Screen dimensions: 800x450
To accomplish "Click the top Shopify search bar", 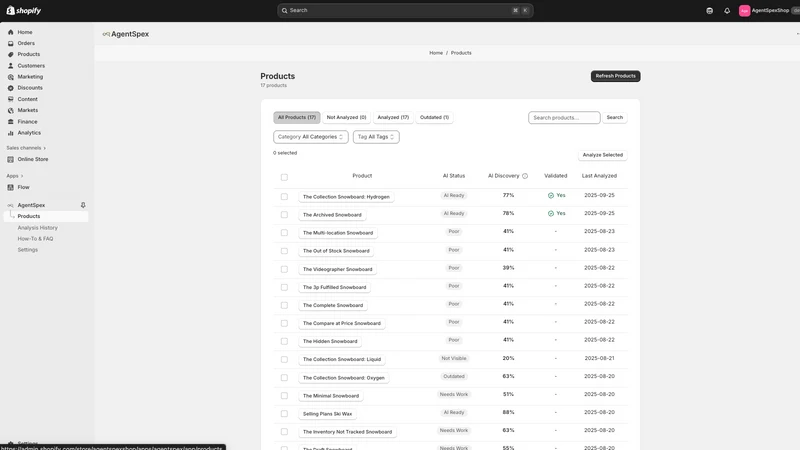I will (x=405, y=10).
